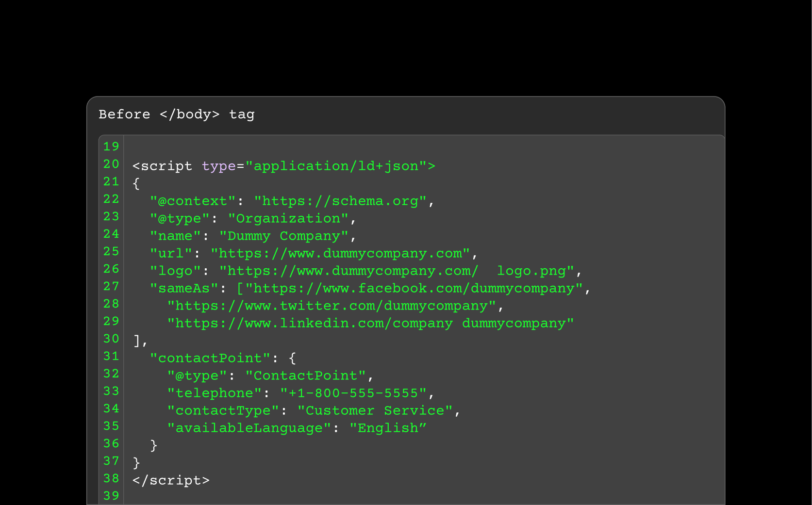Click the twitter.com/dummycompany URL
This screenshot has width=812, height=505.
click(x=331, y=306)
